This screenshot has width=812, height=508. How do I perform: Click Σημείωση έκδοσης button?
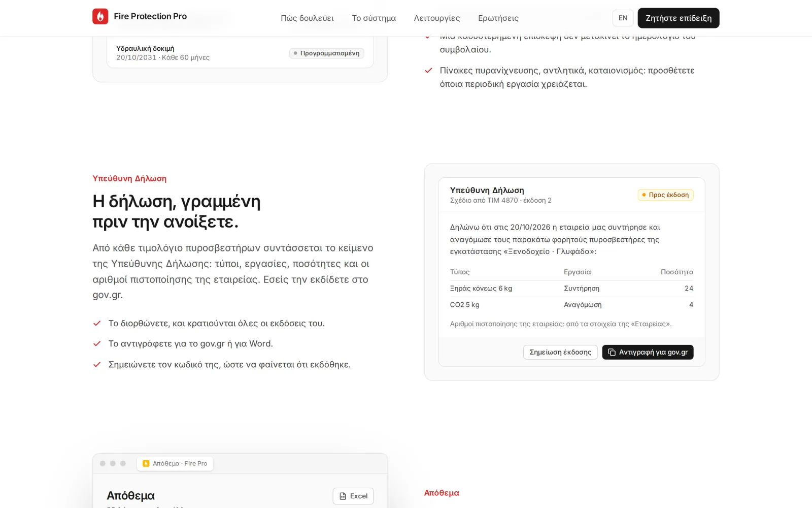tap(560, 352)
